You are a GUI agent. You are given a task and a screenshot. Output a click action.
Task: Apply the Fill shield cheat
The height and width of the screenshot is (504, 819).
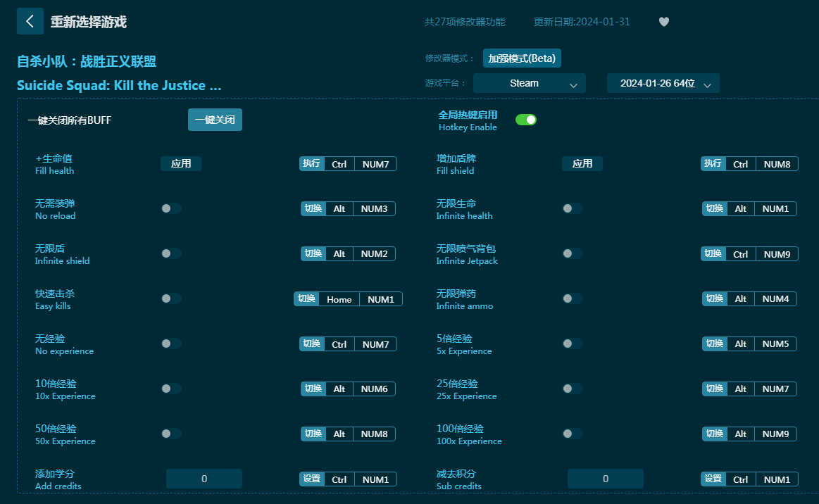[582, 163]
